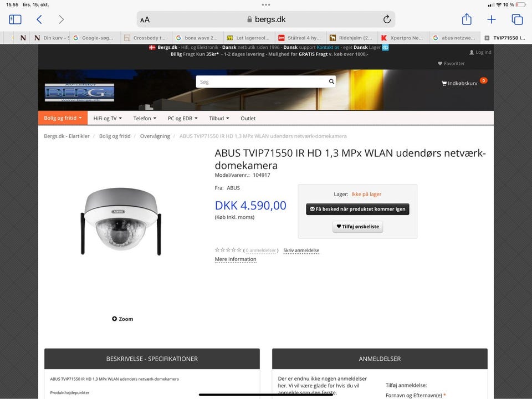Go forward with the Safari arrow

61,19
